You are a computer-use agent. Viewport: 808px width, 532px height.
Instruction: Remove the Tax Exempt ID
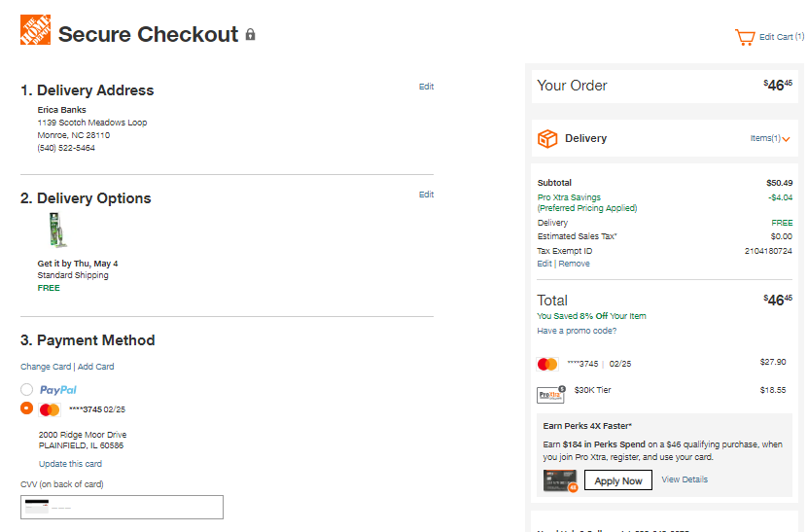pos(574,264)
